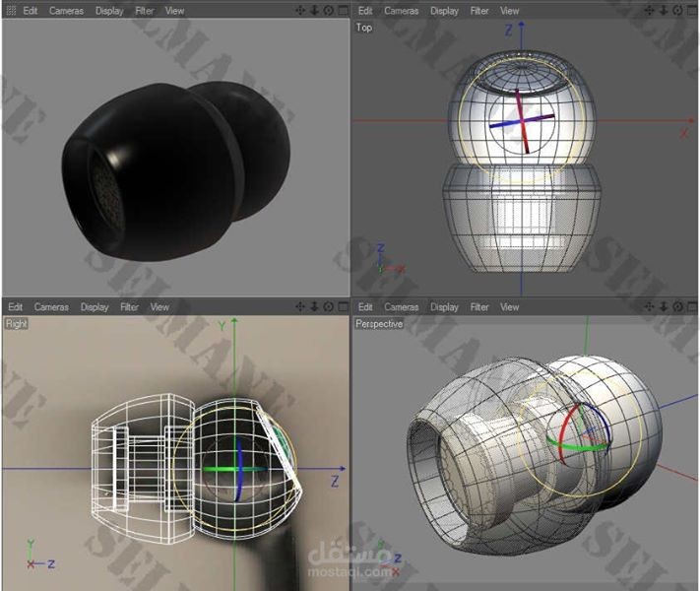Open the Filter menu of the Right viewport
700x591 pixels.
tap(129, 307)
